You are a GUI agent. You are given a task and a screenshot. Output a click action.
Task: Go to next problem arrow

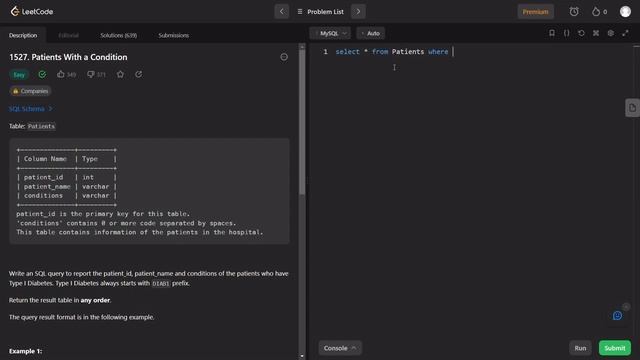[358, 11]
